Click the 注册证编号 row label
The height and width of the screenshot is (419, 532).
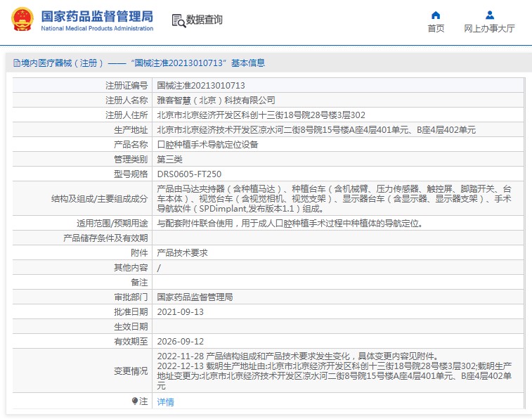(126, 86)
